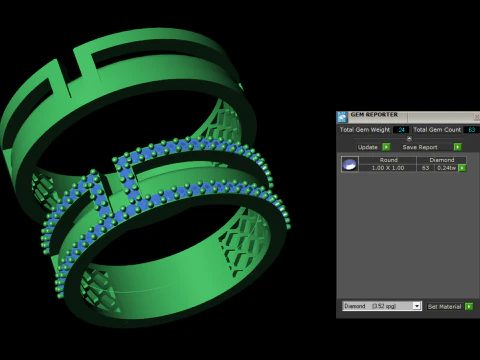Click the 'Diamond' cell in gem table
Viewport: 480px width, 360px height.
442,160
